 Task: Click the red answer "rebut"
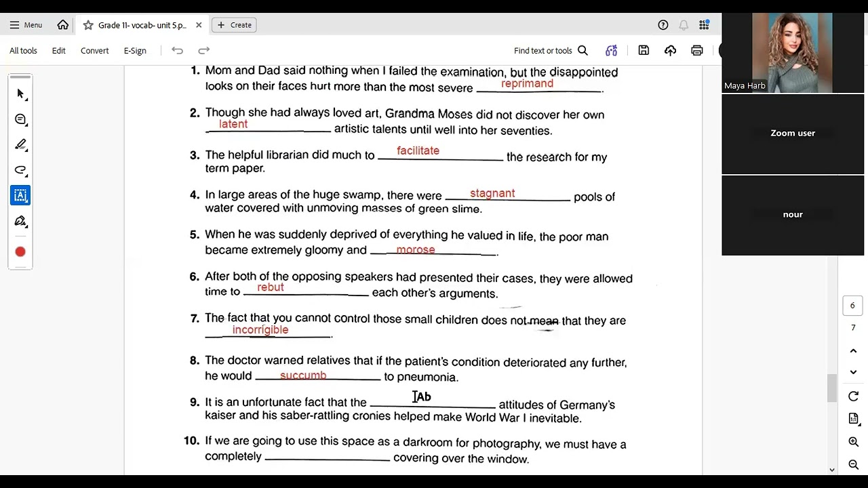tap(270, 287)
